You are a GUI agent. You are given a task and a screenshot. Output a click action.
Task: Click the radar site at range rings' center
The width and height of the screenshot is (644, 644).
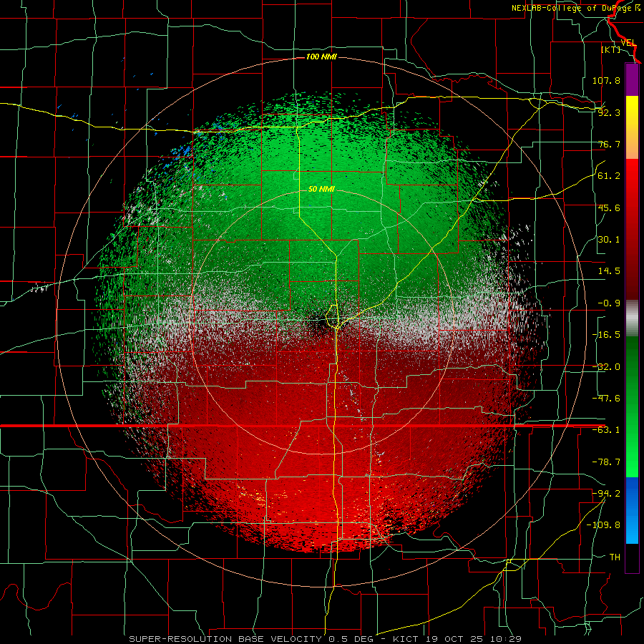tap(321, 322)
